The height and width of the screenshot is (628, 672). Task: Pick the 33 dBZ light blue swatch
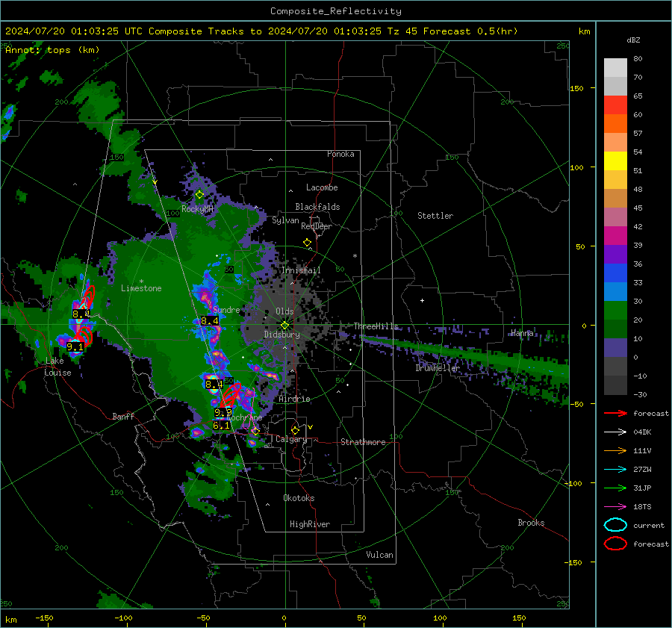[615, 291]
